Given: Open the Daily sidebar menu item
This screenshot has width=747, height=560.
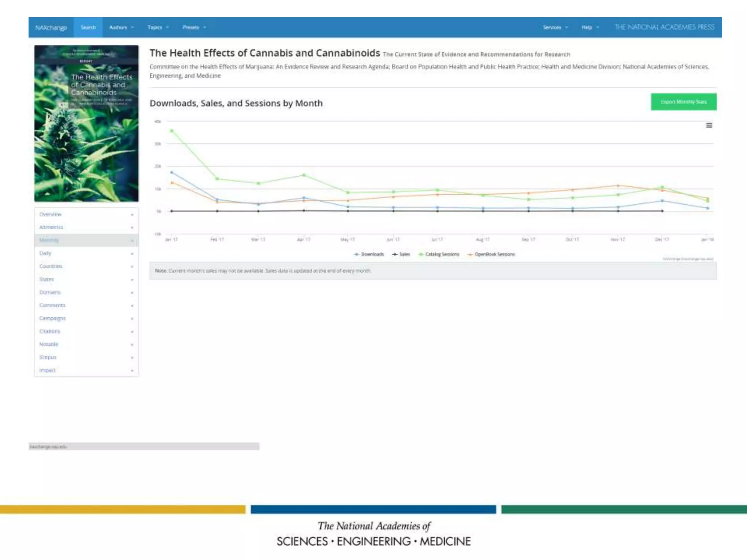Looking at the screenshot, I should pyautogui.click(x=46, y=253).
